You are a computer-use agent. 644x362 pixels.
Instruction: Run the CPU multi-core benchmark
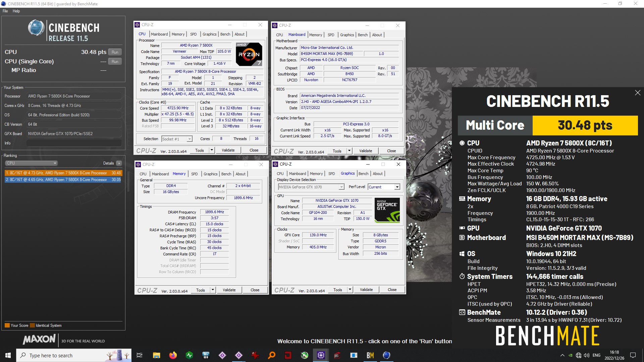tap(115, 52)
